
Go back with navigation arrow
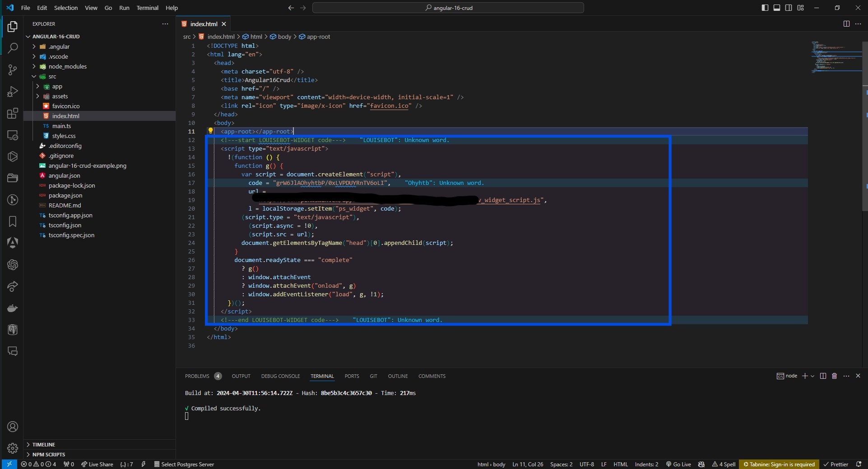click(291, 8)
